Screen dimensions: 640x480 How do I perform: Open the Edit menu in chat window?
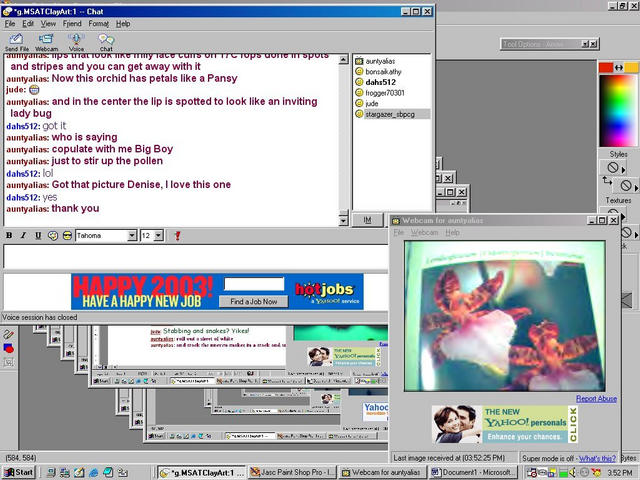(28, 24)
